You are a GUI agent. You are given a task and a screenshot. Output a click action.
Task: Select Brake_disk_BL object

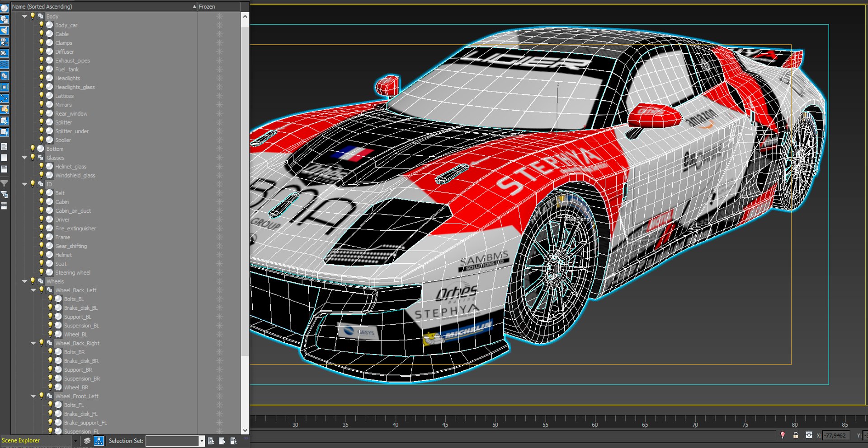pyautogui.click(x=80, y=308)
